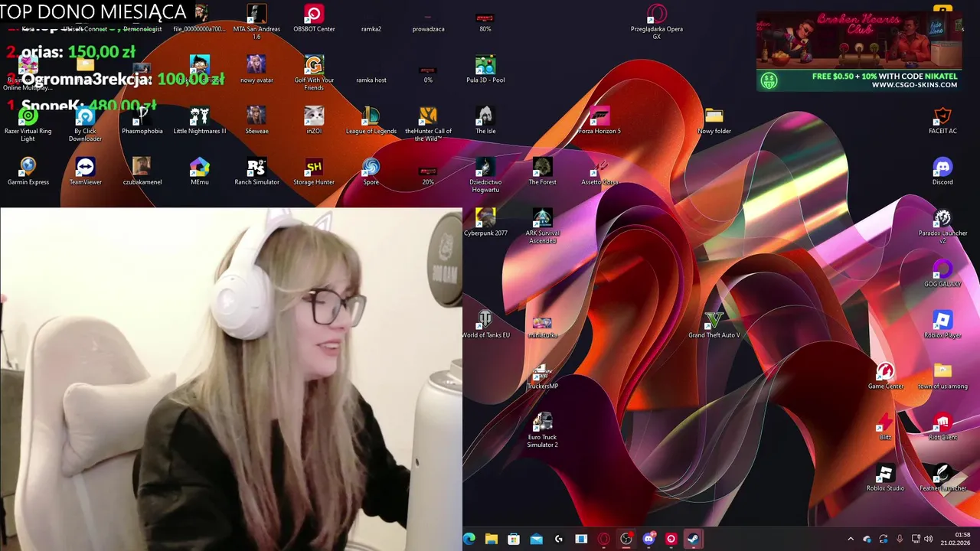Image resolution: width=980 pixels, height=551 pixels.
Task: Open File Explorer in the taskbar
Action: pyautogui.click(x=492, y=539)
